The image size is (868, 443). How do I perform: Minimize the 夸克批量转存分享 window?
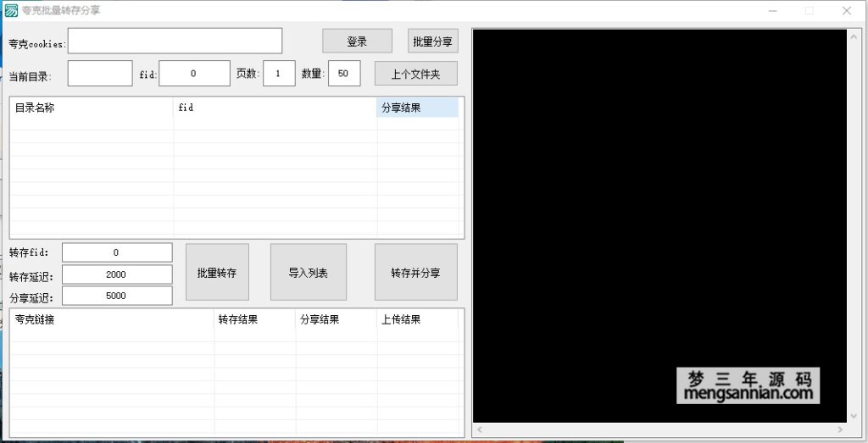(772, 10)
